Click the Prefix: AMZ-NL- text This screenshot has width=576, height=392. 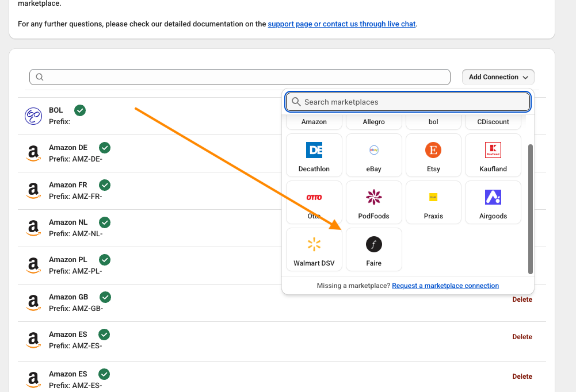(x=76, y=234)
